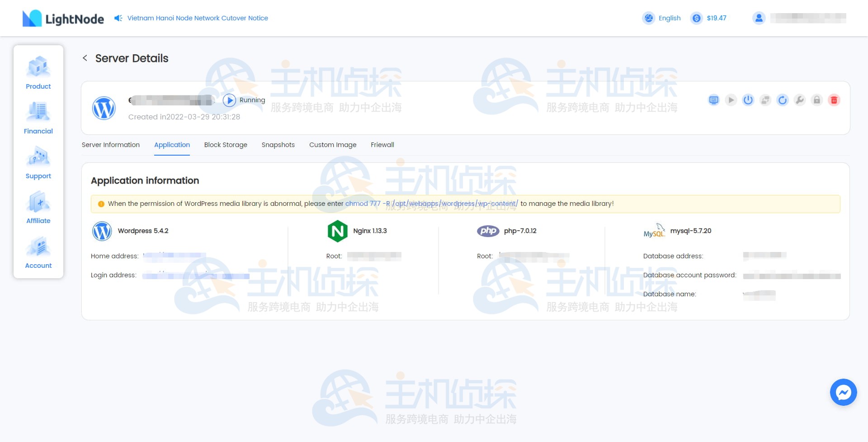Open the Vietnam Hanoi Node Network Cutover Notice

click(x=197, y=18)
